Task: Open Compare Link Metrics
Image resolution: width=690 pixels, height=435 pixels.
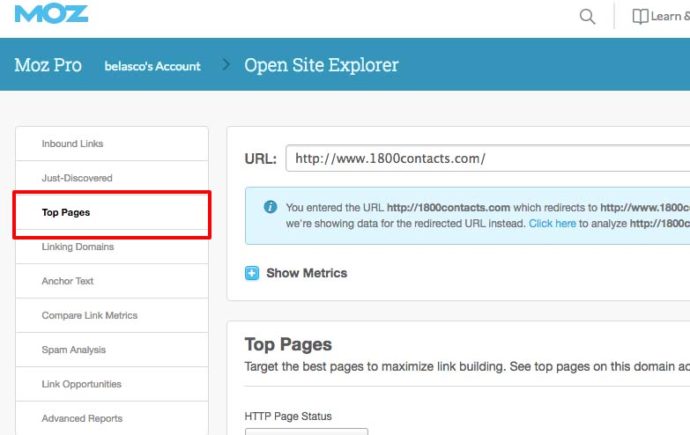Action: (112, 315)
